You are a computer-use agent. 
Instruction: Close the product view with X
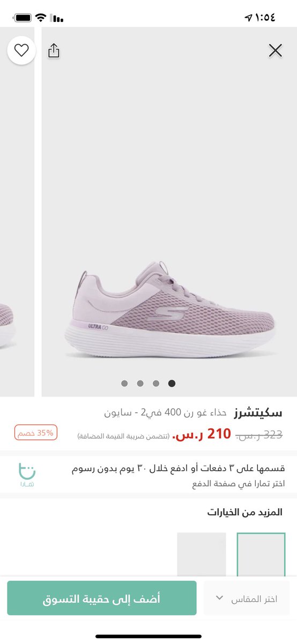point(275,50)
